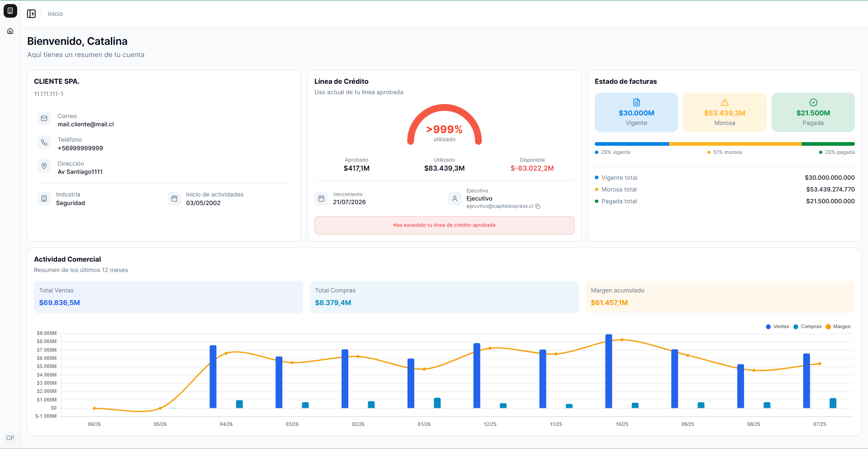
Task: Click the 29% vigente legend label
Action: [616, 153]
